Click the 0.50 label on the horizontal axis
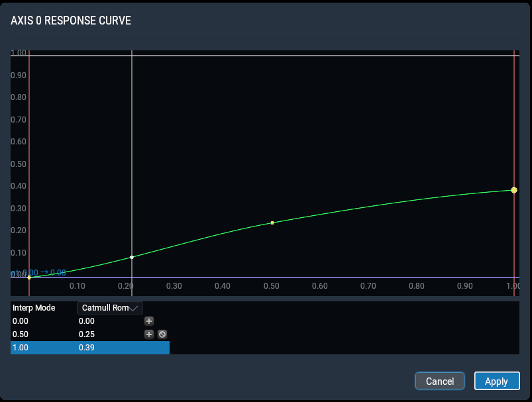Screen dimensions: 532x402 click(x=272, y=286)
